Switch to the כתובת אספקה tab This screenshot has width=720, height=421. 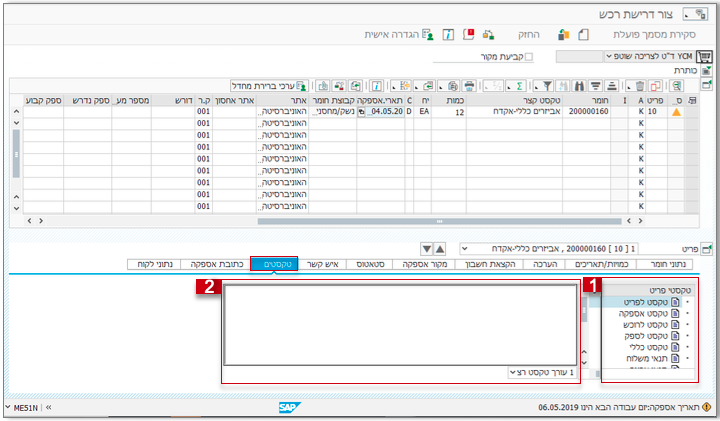(x=216, y=264)
